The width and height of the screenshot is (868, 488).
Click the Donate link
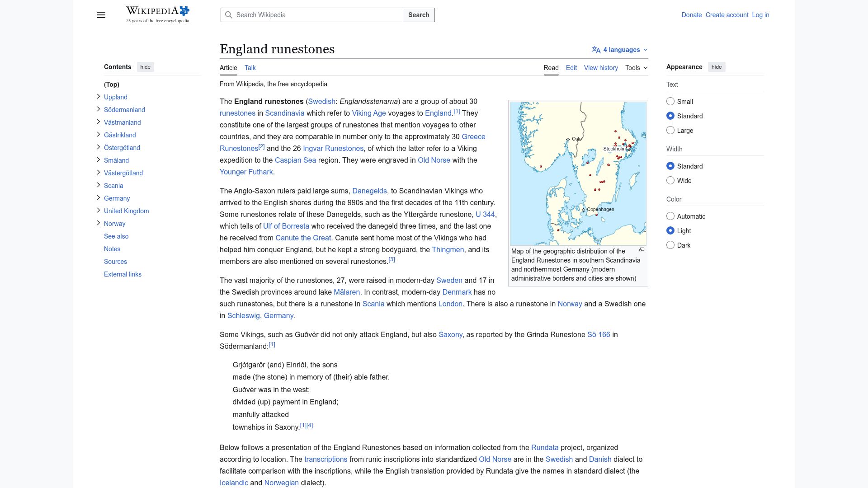(692, 15)
